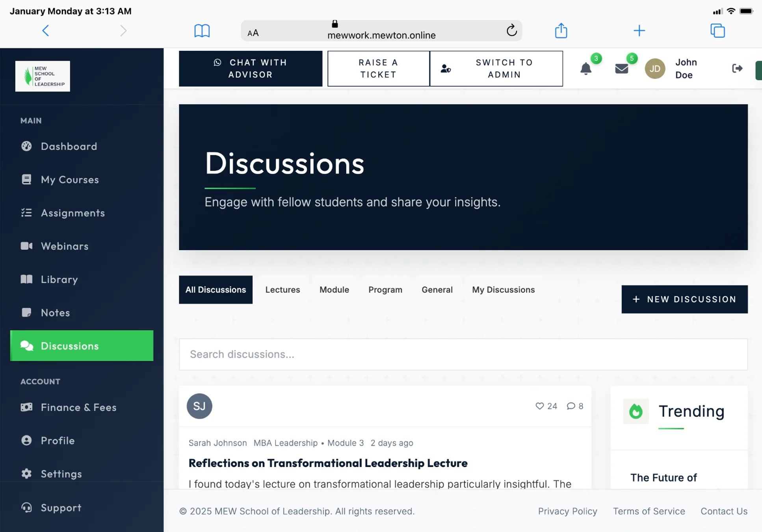Log out using the exit icon

pos(737,69)
